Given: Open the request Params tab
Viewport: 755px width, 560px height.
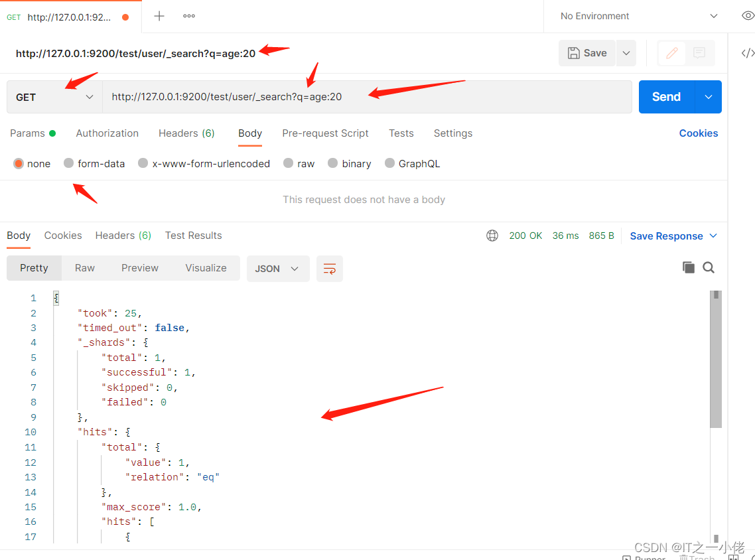Looking at the screenshot, I should (33, 133).
